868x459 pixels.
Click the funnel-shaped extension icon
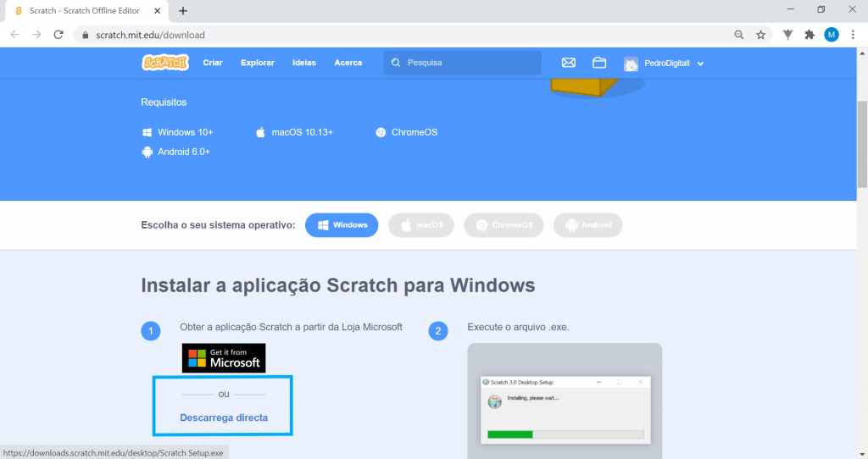787,35
